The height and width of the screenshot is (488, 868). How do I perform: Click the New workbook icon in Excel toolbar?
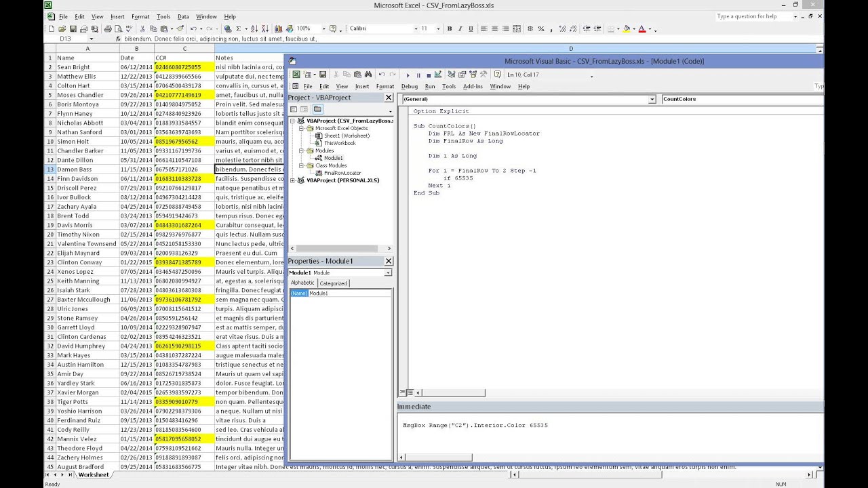point(52,28)
